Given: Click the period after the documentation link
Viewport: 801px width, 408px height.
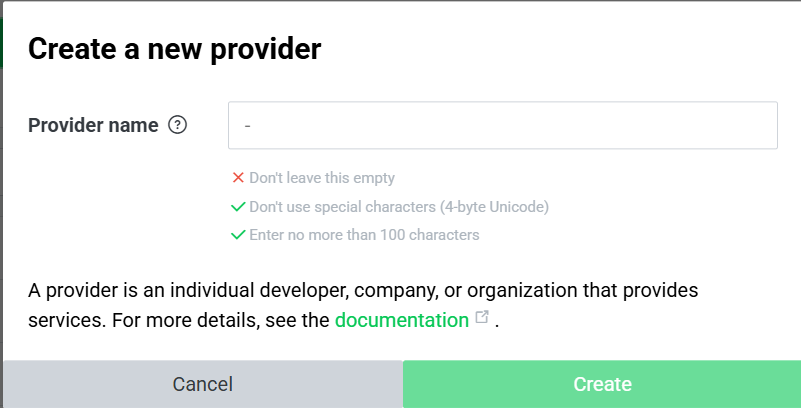Looking at the screenshot, I should tap(496, 325).
